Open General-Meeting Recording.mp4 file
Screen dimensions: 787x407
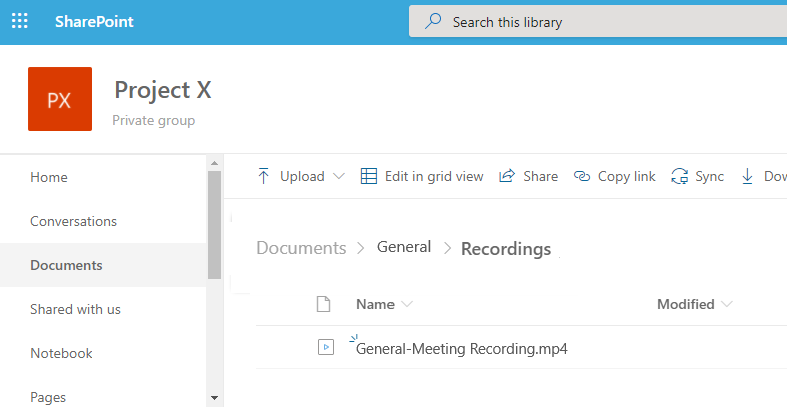click(462, 349)
